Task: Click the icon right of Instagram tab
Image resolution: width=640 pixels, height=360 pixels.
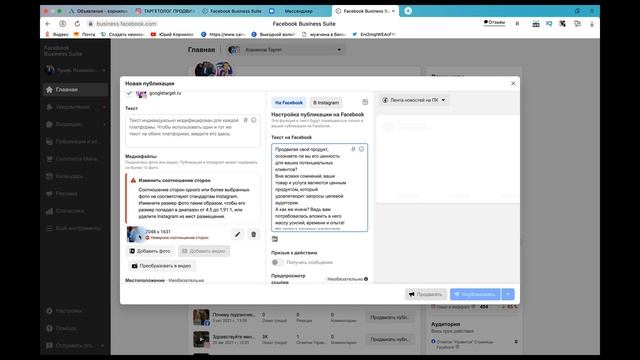Action: (365, 102)
